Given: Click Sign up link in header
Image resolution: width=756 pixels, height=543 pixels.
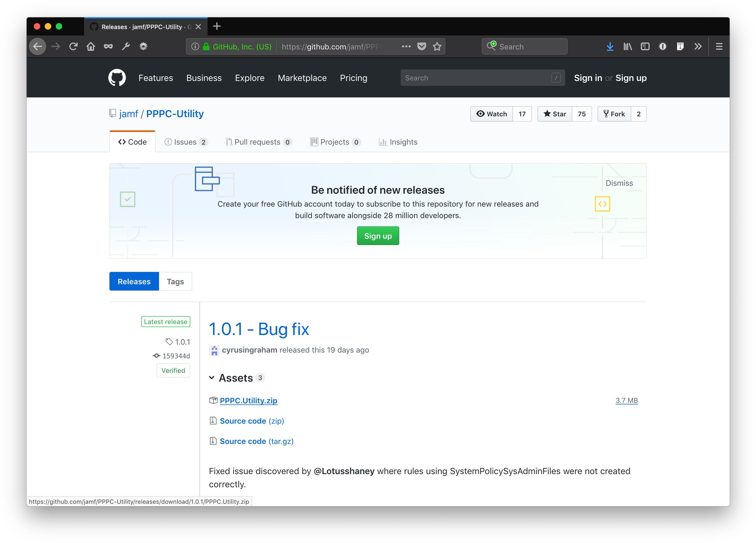Looking at the screenshot, I should pos(631,78).
